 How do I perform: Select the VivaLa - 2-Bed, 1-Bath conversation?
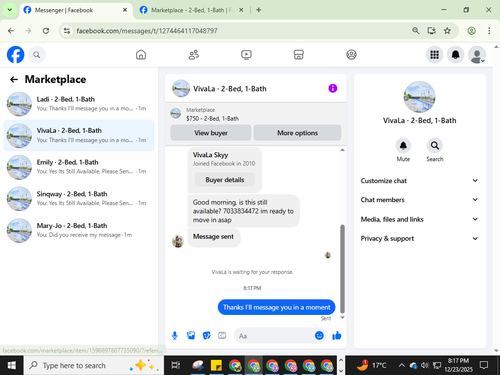coord(79,135)
